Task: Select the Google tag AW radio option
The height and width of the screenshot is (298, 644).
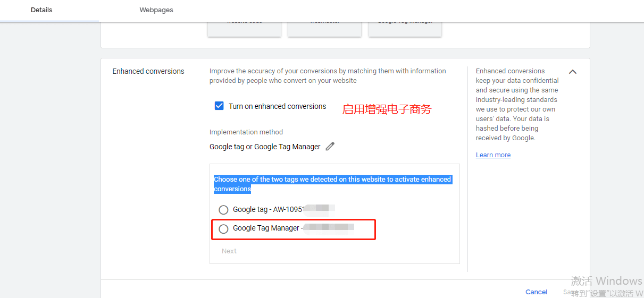Action: pos(223,210)
